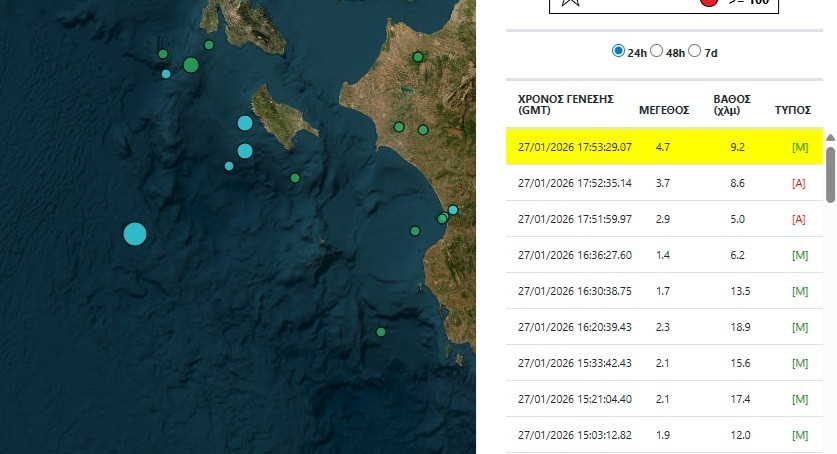Viewport: 837px width, 454px height.
Task: Select the event at 27/01/2026 15:21:04.40
Action: tap(664, 399)
